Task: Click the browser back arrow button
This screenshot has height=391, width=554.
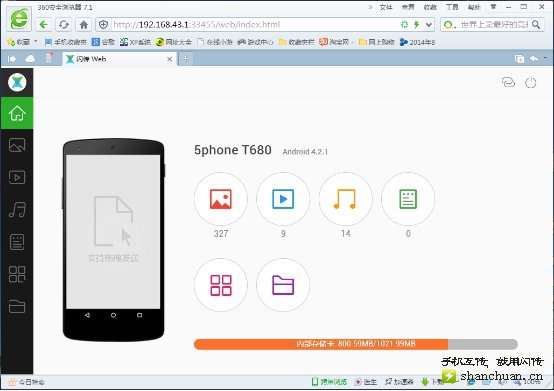Action: 43,24
